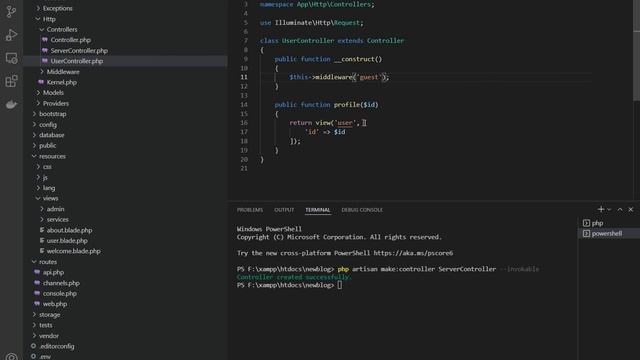Open welcome.blade.php view file
This screenshot has height=360, width=640.
coord(73,251)
